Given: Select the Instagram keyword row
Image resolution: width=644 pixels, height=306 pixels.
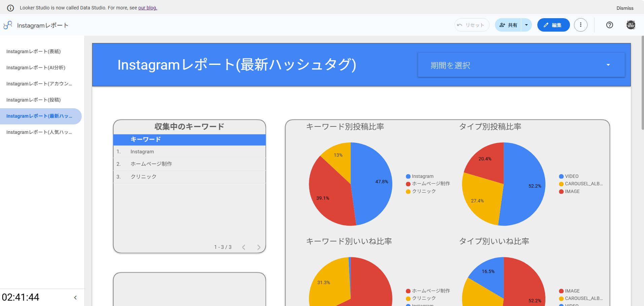Looking at the screenshot, I should click(x=189, y=152).
